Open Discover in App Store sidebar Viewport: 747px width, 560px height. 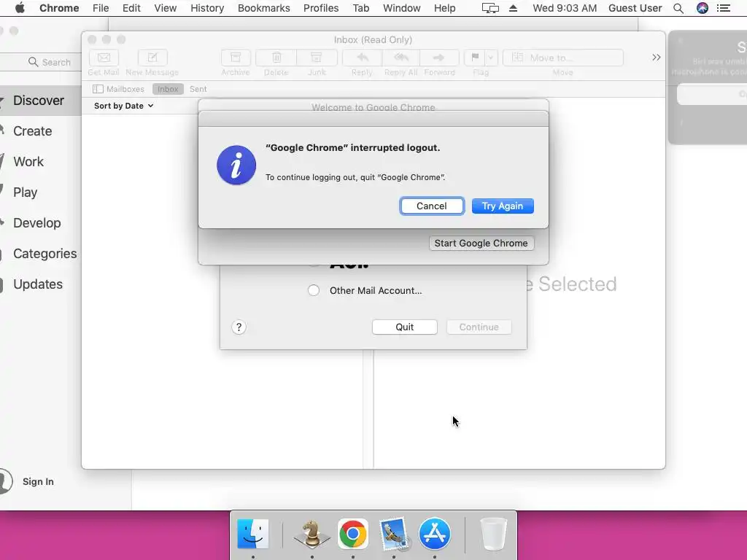pos(39,101)
